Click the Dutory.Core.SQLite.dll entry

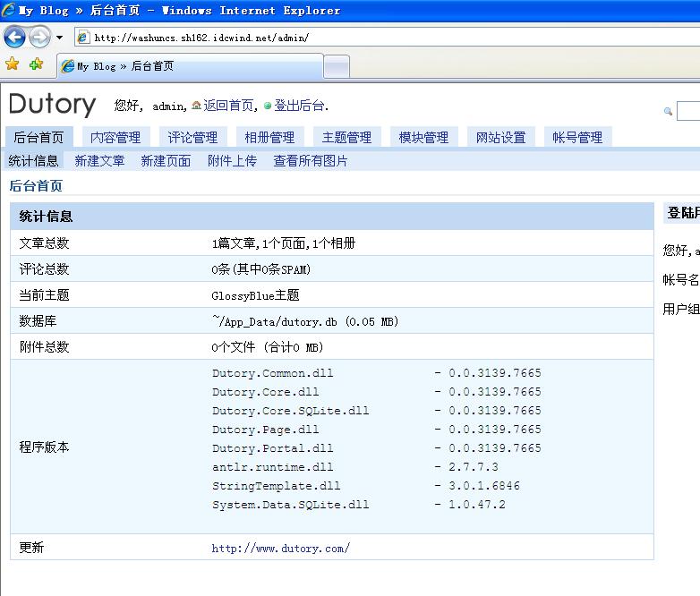(x=291, y=411)
